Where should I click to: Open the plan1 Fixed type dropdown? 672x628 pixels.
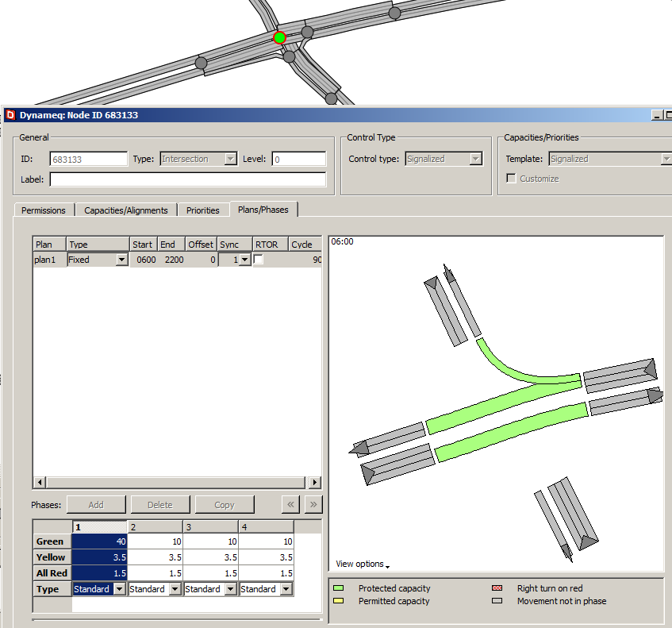point(121,260)
